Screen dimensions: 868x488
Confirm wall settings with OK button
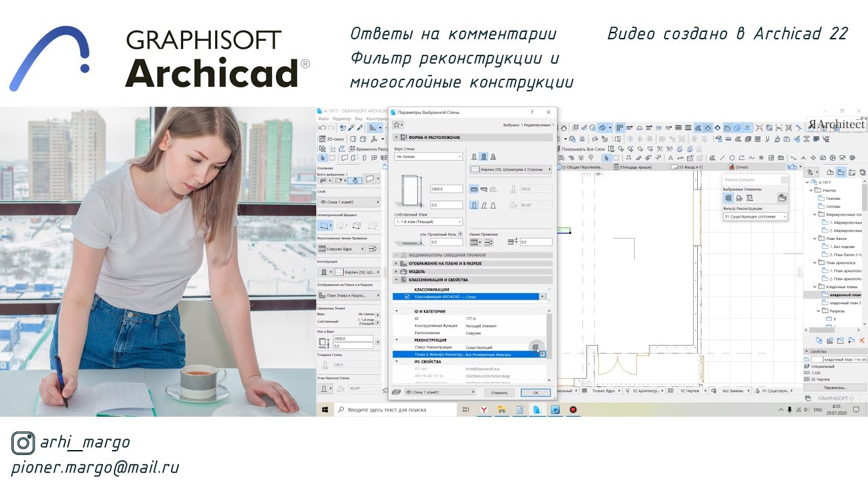tap(536, 392)
